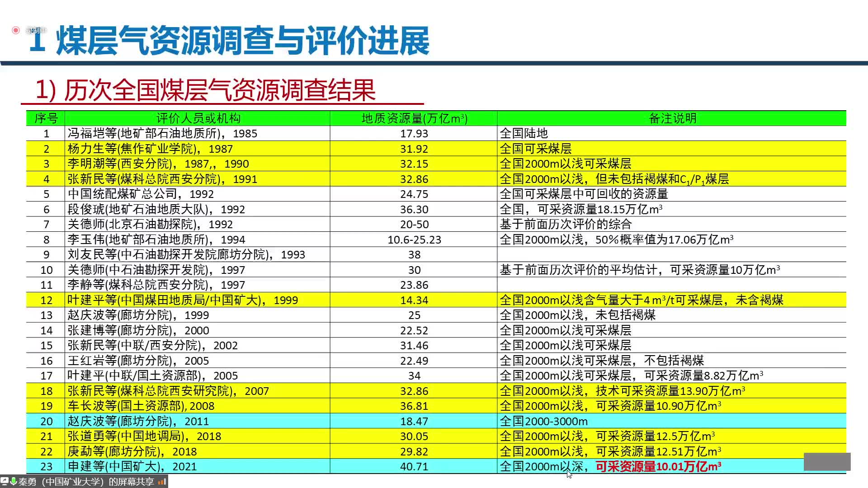
Task: Click the screen-share icon in bottom bar
Action: [x=4, y=482]
